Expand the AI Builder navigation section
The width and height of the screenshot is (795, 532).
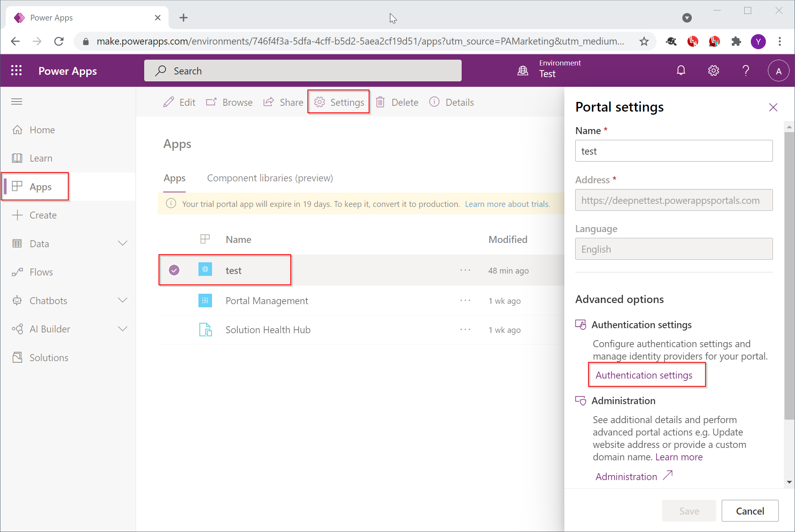[122, 329]
